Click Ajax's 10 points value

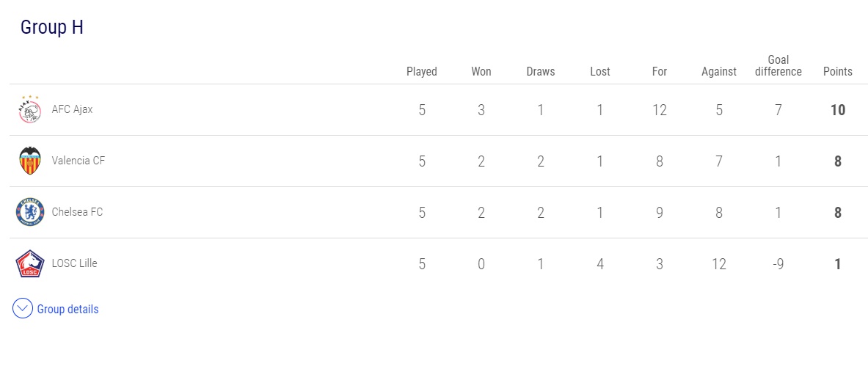pyautogui.click(x=838, y=110)
